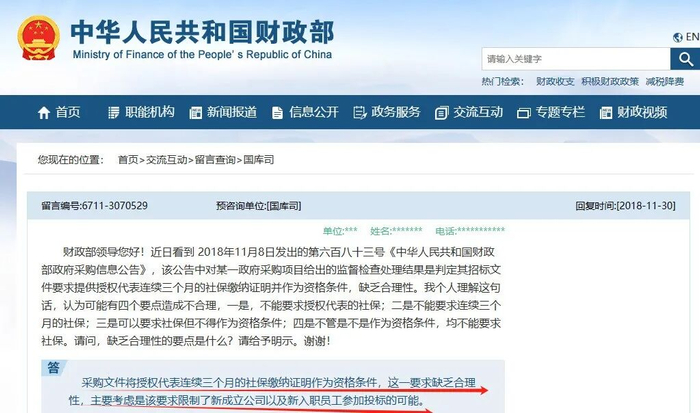Click the 留言查询 breadcrumb link
The width and height of the screenshot is (700, 413).
click(215, 159)
